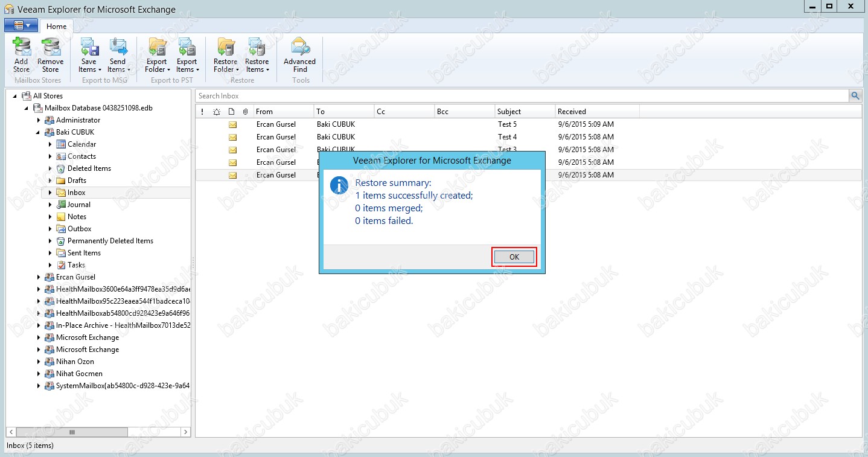The image size is (868, 457).
Task: Open the application menu button
Action: coord(21,25)
